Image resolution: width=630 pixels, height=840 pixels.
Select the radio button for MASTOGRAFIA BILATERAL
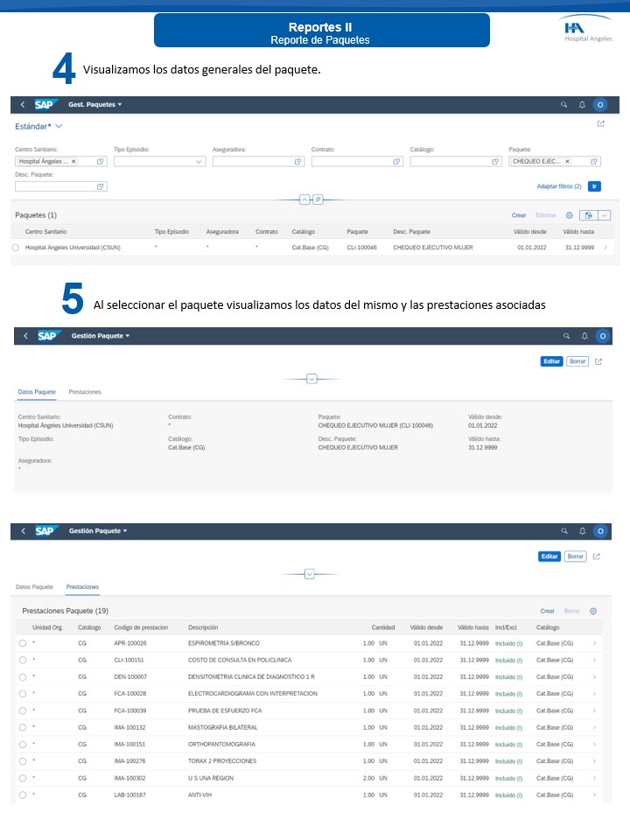click(x=22, y=727)
